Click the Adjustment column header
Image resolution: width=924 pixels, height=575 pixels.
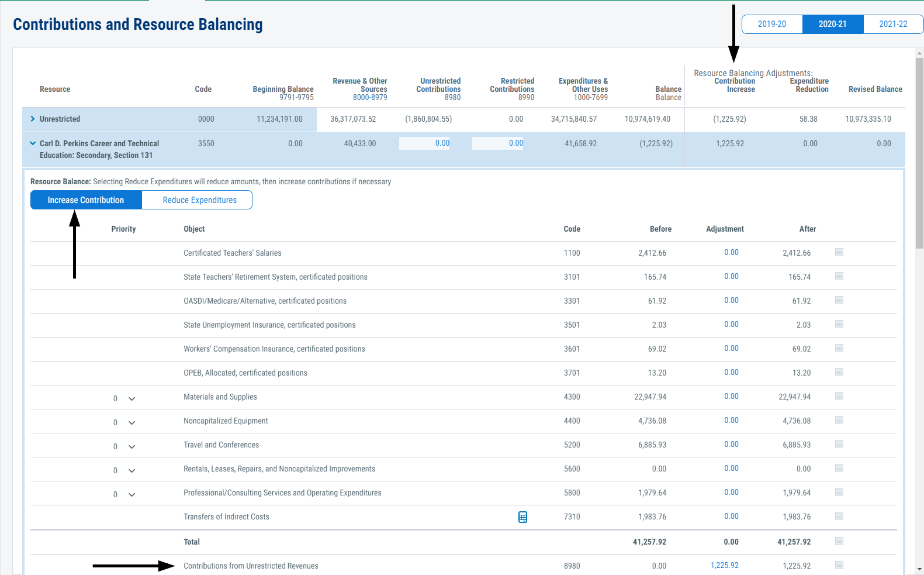pos(725,229)
